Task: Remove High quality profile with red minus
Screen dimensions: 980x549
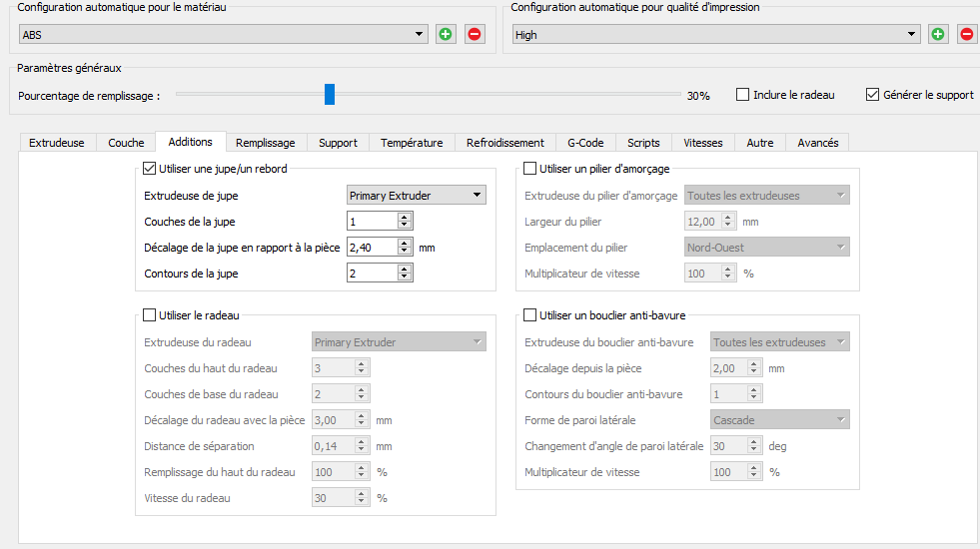Action: tap(967, 34)
